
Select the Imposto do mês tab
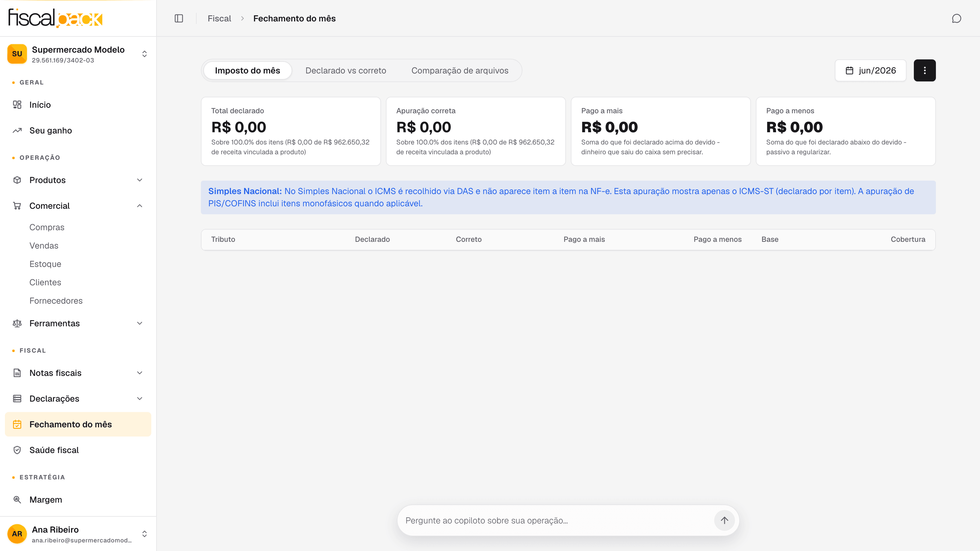(x=248, y=70)
